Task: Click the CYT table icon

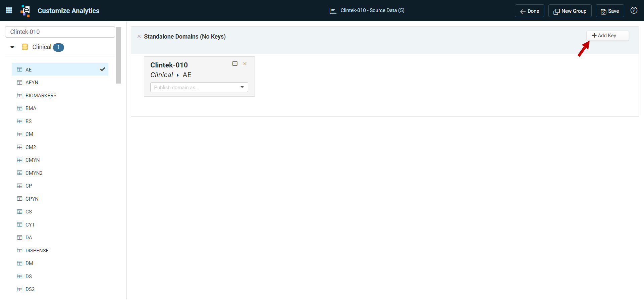Action: tap(20, 224)
